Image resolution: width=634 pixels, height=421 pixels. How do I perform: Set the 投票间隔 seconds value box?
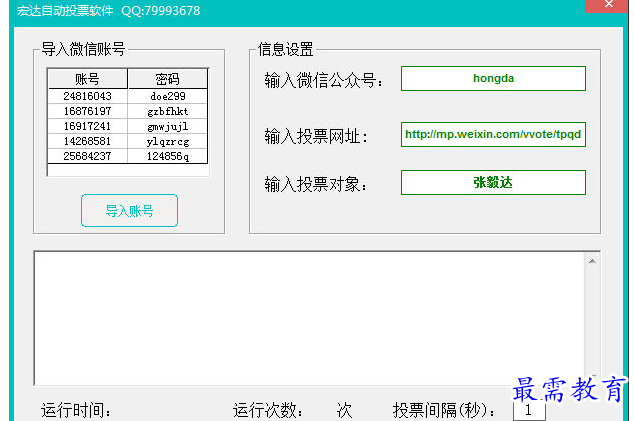(x=529, y=410)
